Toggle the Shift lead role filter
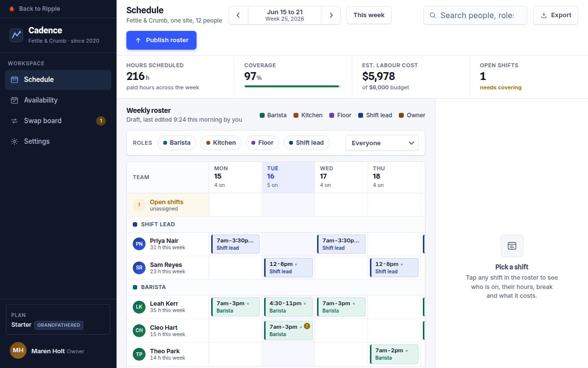Viewport: 588px width, 368px height. 306,143
